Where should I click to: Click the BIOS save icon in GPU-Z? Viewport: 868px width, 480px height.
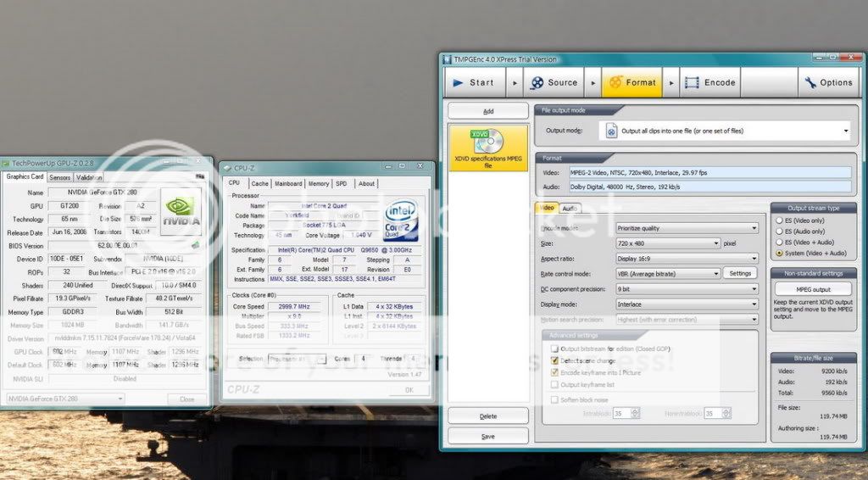point(196,245)
